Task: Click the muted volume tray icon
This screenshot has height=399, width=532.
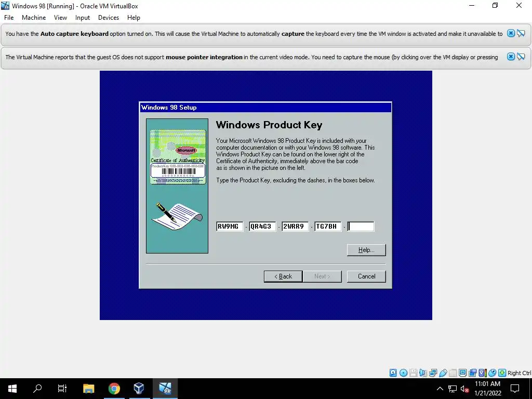Action: coord(464,389)
